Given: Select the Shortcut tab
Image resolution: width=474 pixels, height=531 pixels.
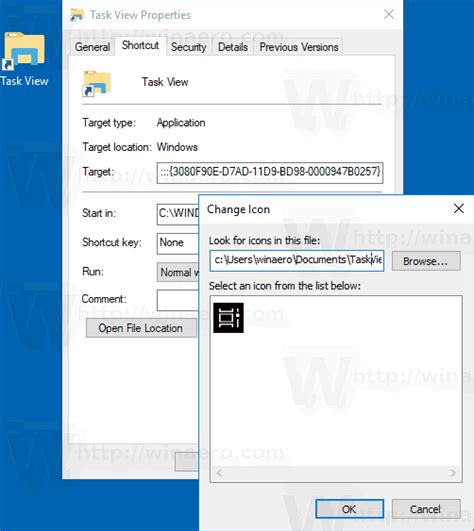Looking at the screenshot, I should [x=140, y=45].
